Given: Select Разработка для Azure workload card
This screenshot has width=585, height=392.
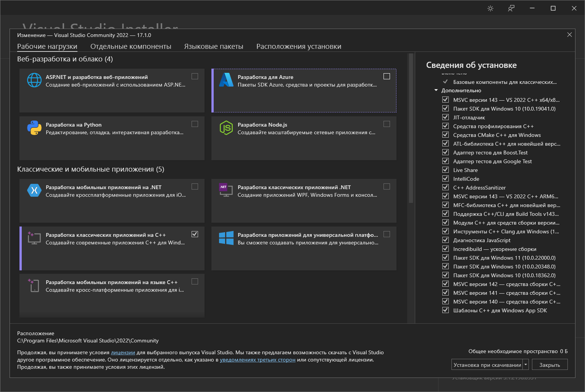Looking at the screenshot, I should [304, 91].
